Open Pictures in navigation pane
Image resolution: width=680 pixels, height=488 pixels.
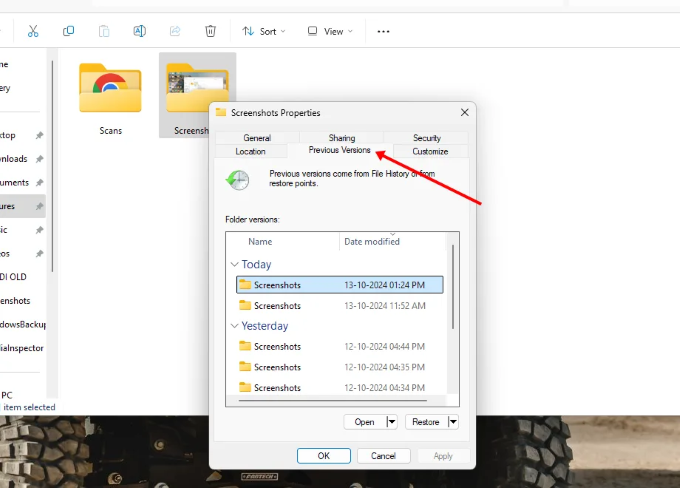23,206
